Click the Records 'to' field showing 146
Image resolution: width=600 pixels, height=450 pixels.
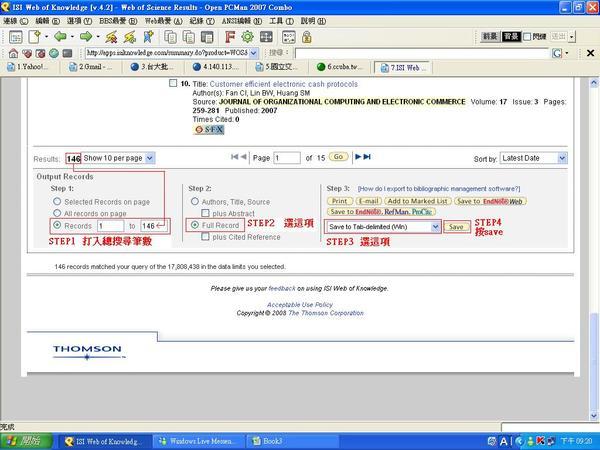tap(153, 226)
